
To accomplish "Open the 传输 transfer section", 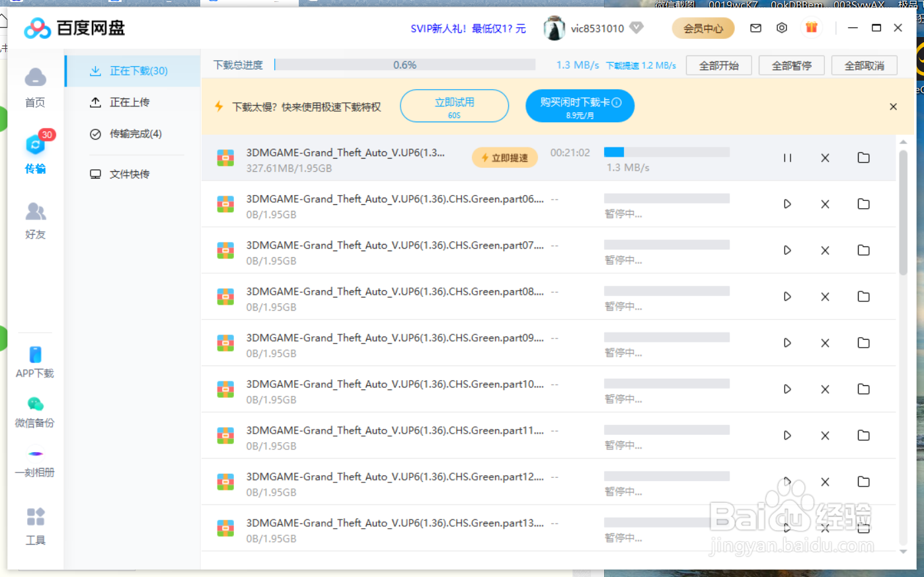I will pos(35,152).
